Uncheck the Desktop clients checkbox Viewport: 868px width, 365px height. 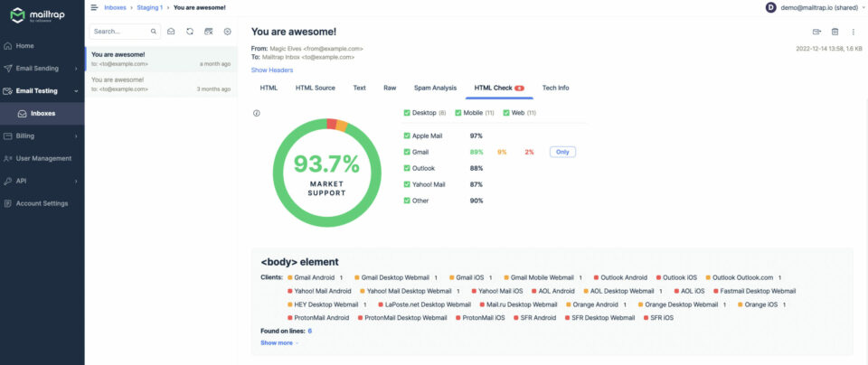point(407,113)
